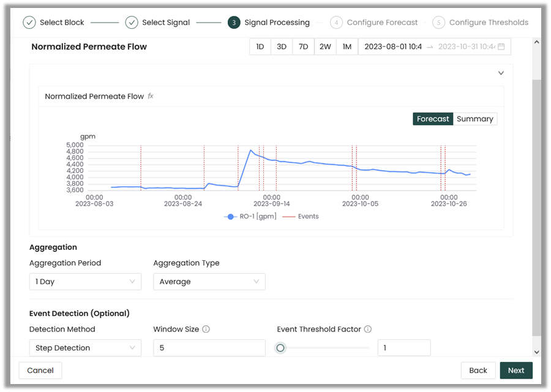The image size is (551, 392).
Task: Collapse the chart panel with the chevron
Action: [501, 73]
